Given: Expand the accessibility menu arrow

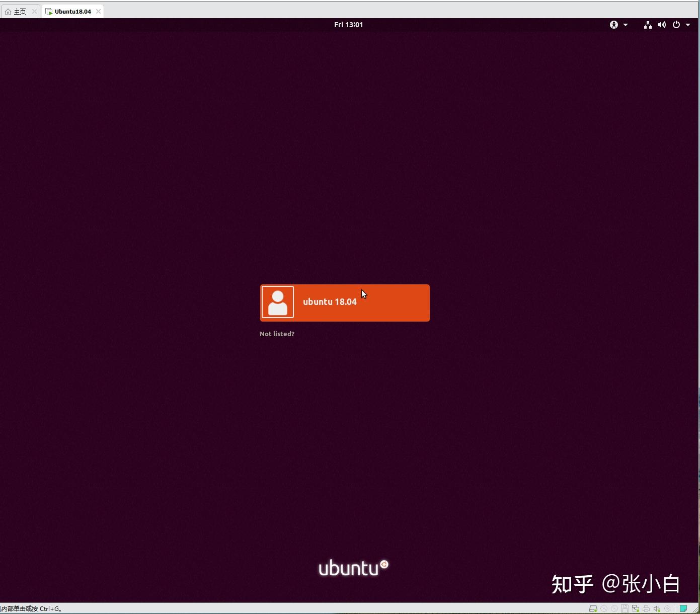Looking at the screenshot, I should (626, 25).
